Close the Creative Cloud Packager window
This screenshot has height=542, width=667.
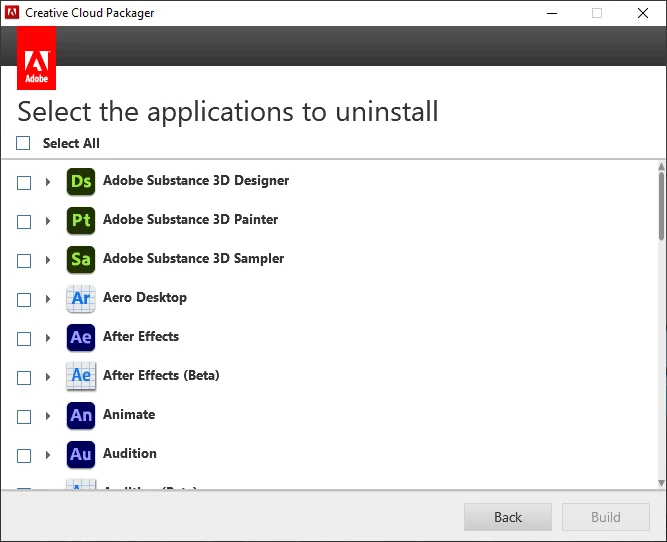pyautogui.click(x=643, y=13)
